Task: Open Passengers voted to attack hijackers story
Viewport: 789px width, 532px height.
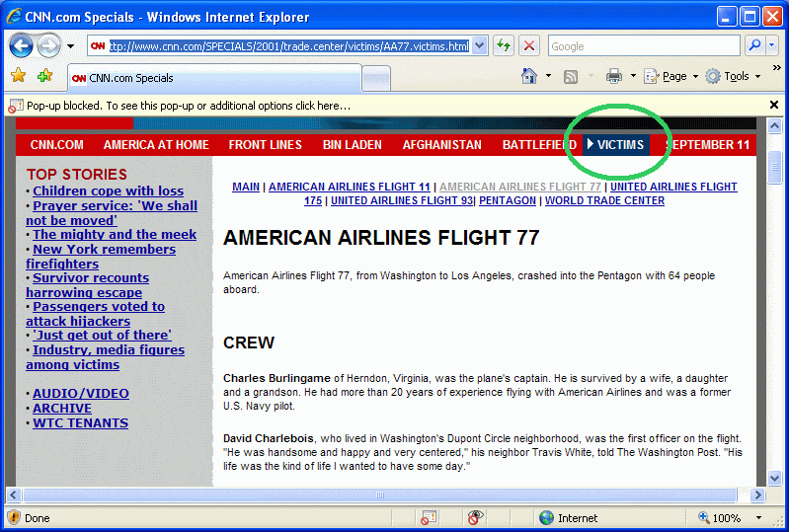Action: tap(96, 314)
